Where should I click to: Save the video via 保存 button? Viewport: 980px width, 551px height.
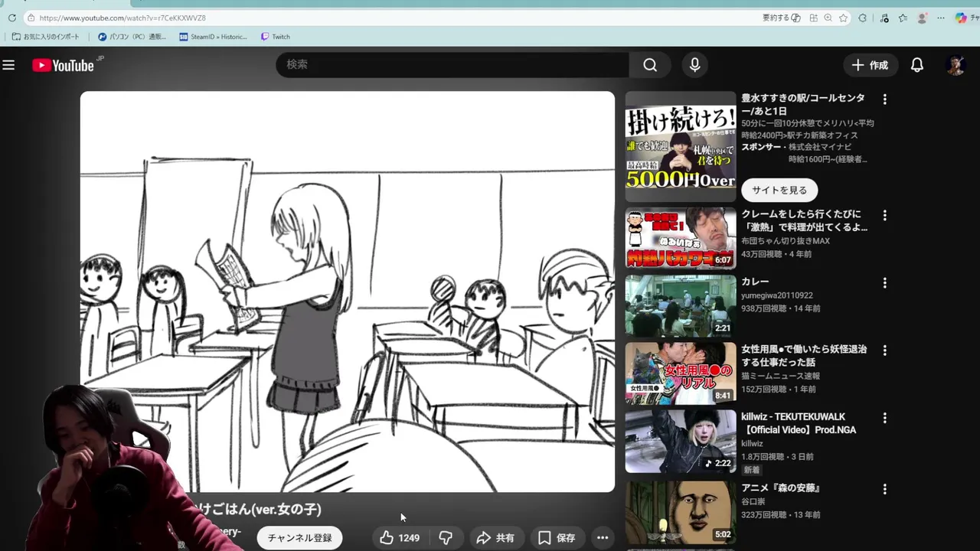coord(557,538)
